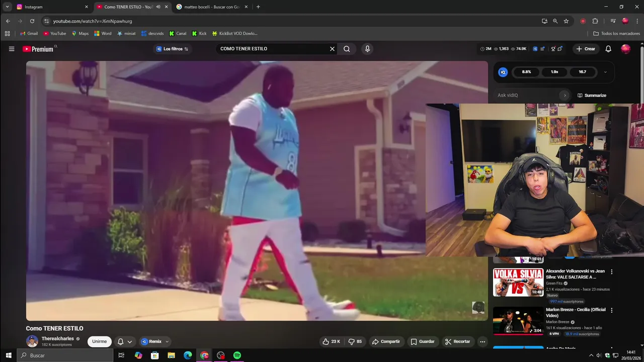Open Marlon Breeze Cecilia video thumbnail
644x362 pixels.
(x=518, y=320)
